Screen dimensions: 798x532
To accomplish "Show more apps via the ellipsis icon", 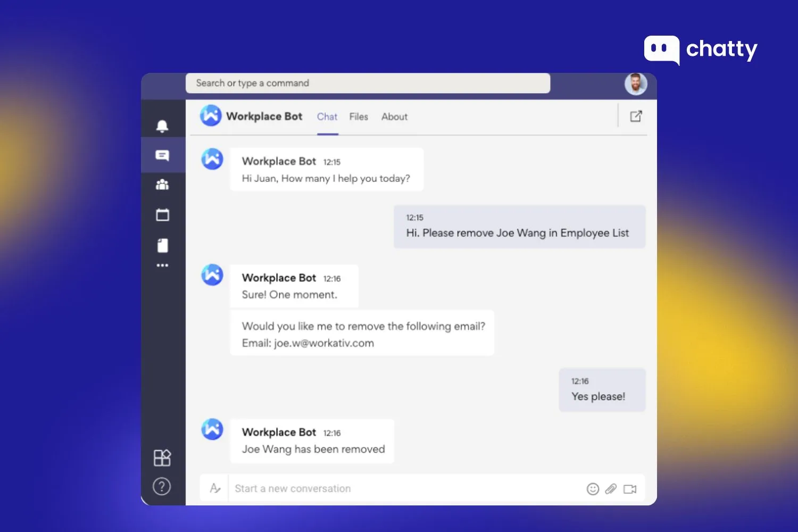I will click(162, 265).
